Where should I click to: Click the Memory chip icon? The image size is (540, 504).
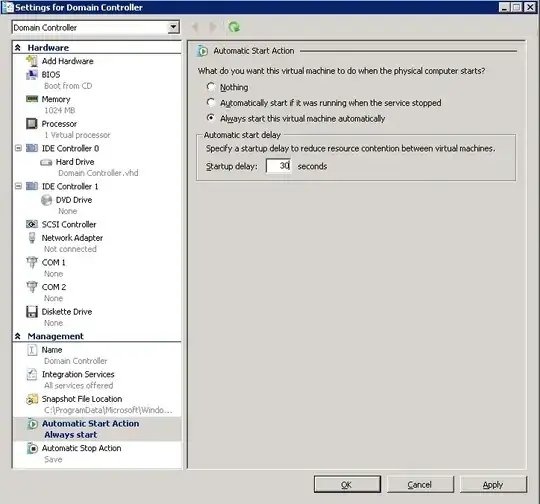pos(32,99)
